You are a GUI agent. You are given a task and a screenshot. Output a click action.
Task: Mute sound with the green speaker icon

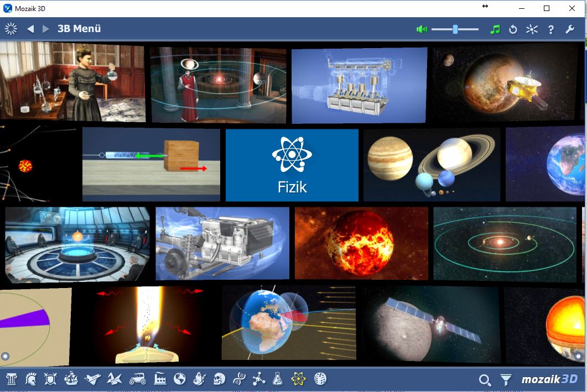(422, 29)
